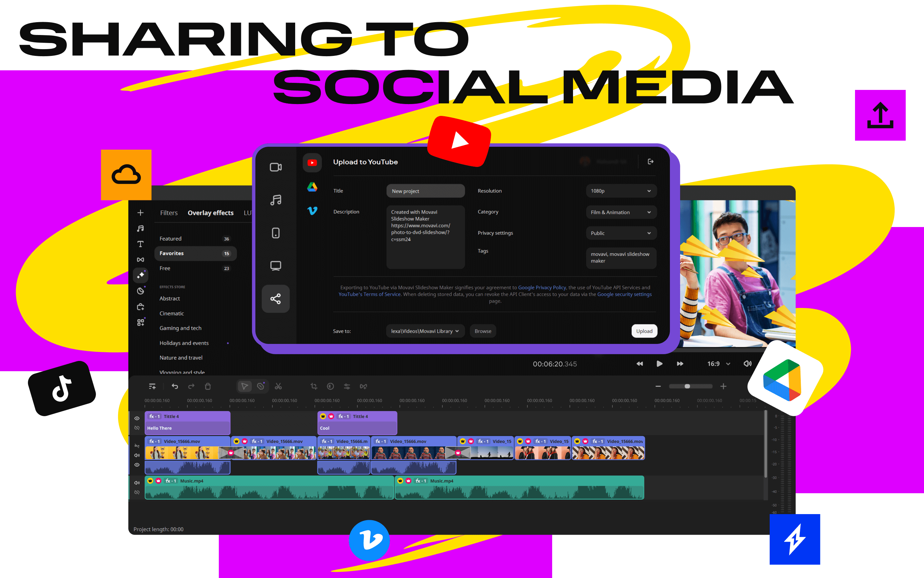Select the share online icon
This screenshot has width=924, height=578.
(276, 299)
